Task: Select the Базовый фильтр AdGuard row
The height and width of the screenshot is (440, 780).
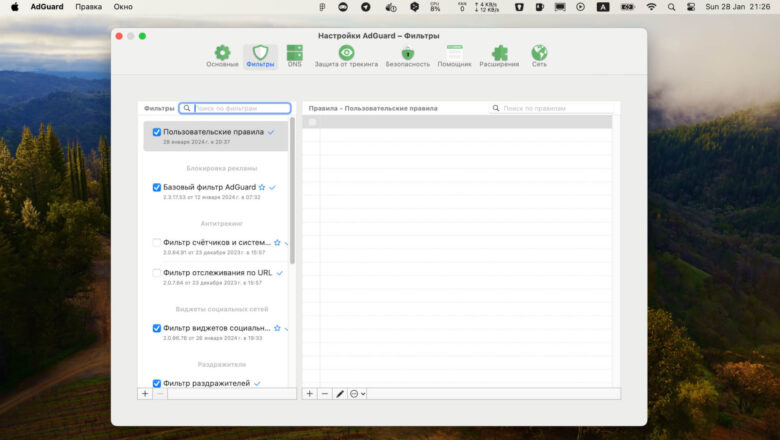Action: 216,191
